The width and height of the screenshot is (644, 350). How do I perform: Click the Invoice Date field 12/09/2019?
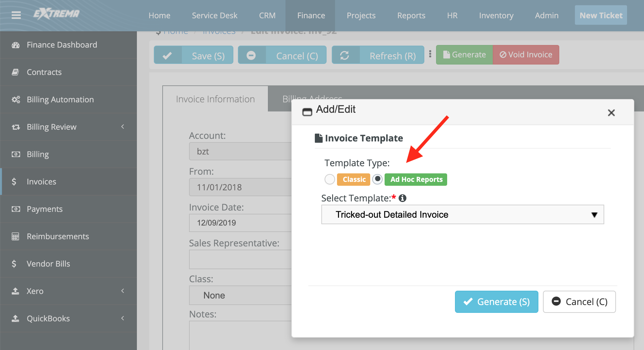click(x=240, y=223)
